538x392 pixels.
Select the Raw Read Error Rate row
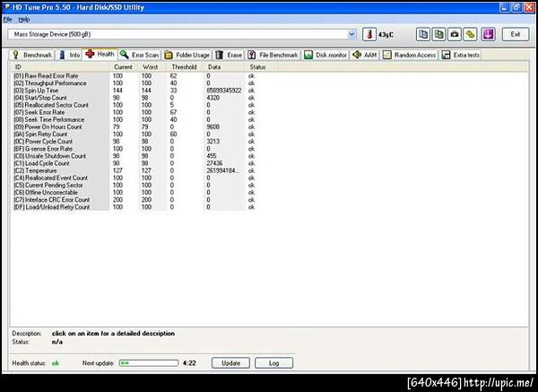coord(134,76)
